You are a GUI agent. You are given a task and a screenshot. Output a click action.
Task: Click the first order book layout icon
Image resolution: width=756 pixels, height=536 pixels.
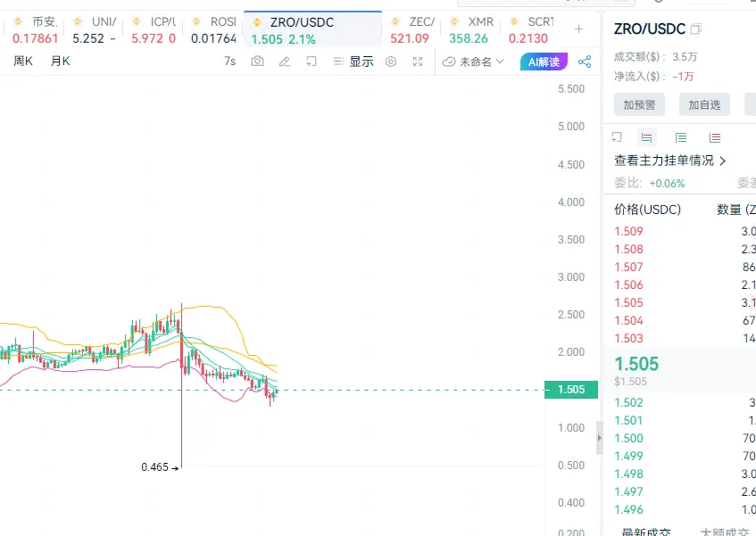coord(617,137)
